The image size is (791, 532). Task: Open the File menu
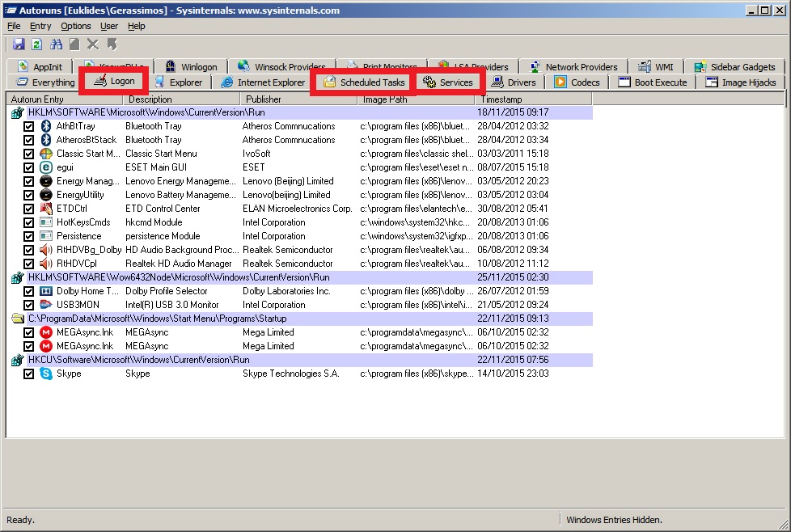pyautogui.click(x=14, y=26)
